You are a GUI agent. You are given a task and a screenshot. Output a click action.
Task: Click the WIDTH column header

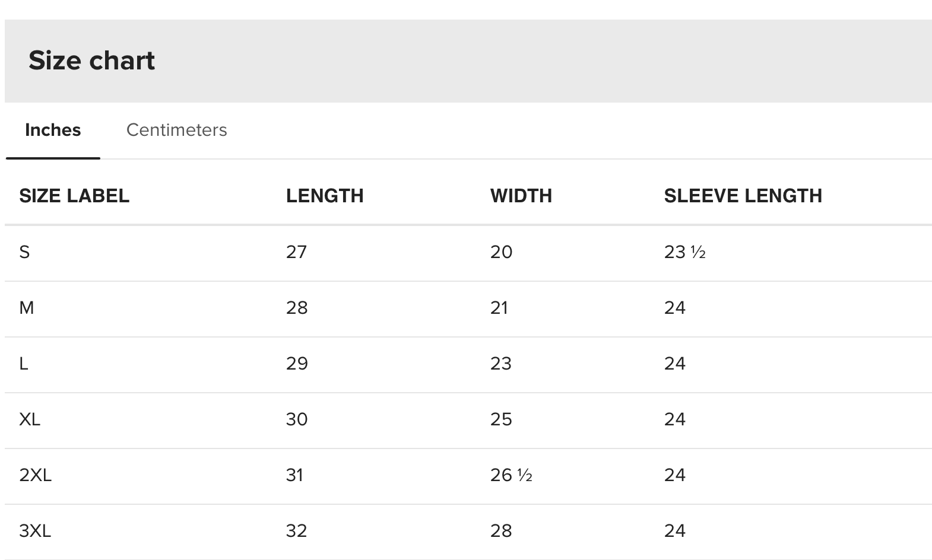tap(521, 196)
